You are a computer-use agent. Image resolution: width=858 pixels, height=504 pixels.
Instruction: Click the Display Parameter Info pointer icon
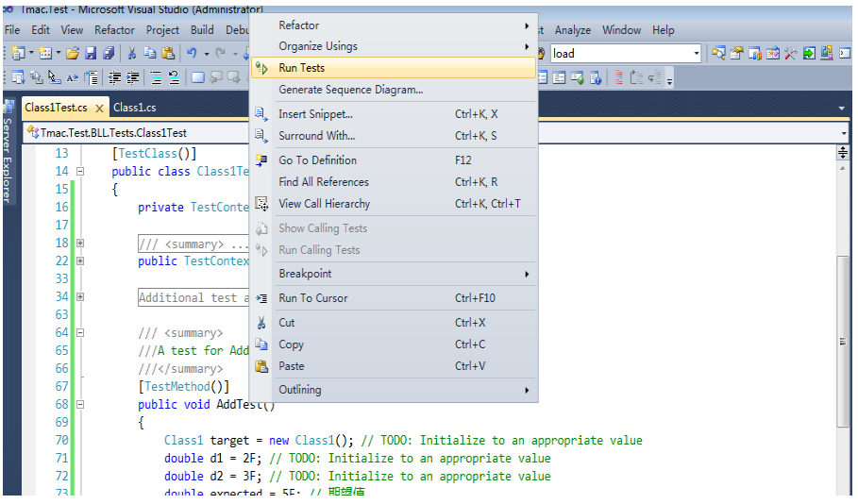(54, 77)
